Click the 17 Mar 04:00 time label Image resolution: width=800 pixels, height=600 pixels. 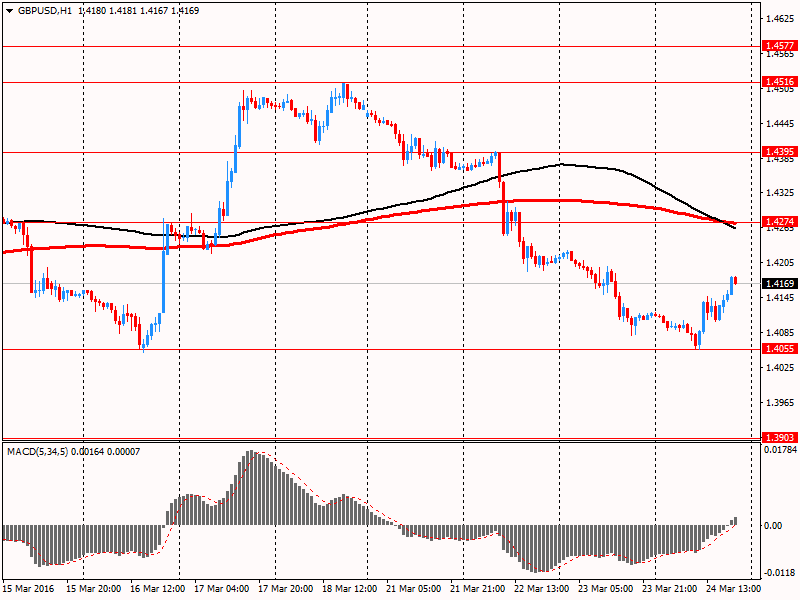[221, 588]
